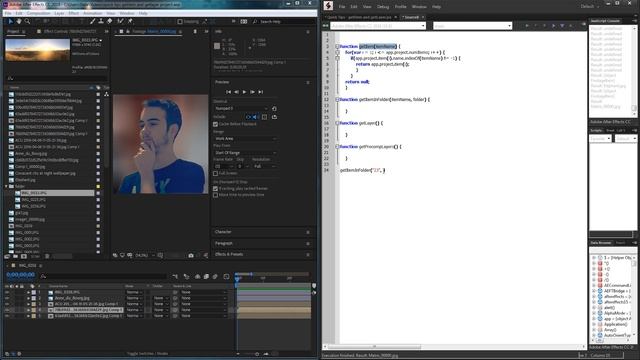
Task: Select the Eraser tool
Action: pos(109,21)
